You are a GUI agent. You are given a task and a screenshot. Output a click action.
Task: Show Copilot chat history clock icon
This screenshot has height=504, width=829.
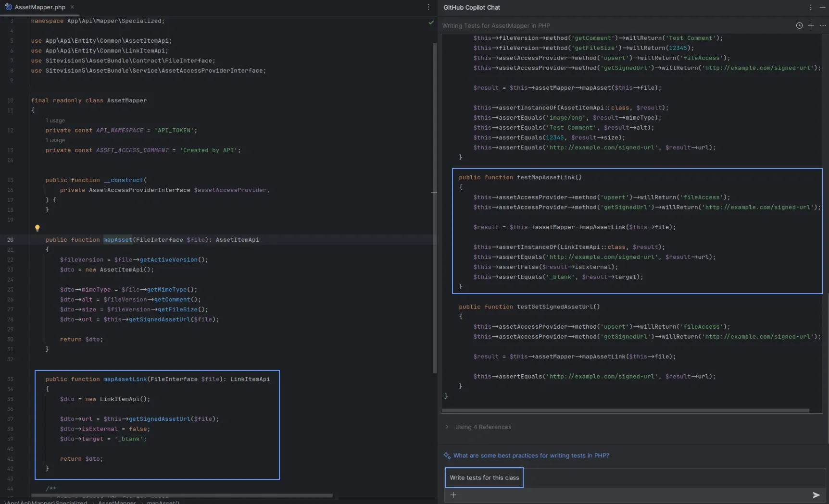(x=799, y=25)
